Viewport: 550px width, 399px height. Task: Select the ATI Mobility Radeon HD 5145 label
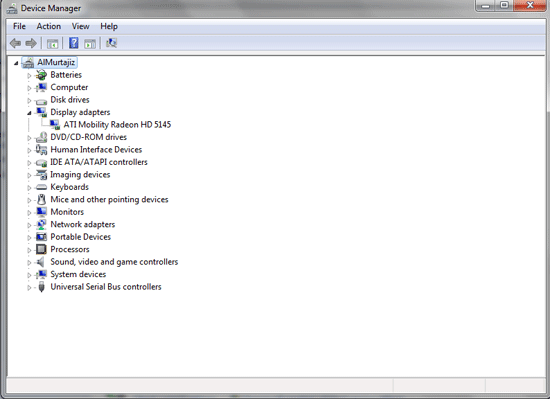tap(117, 125)
